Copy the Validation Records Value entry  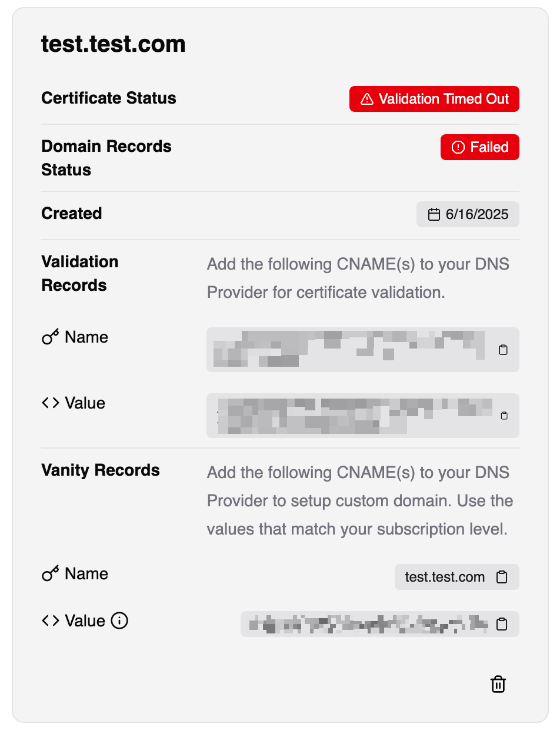tap(504, 416)
